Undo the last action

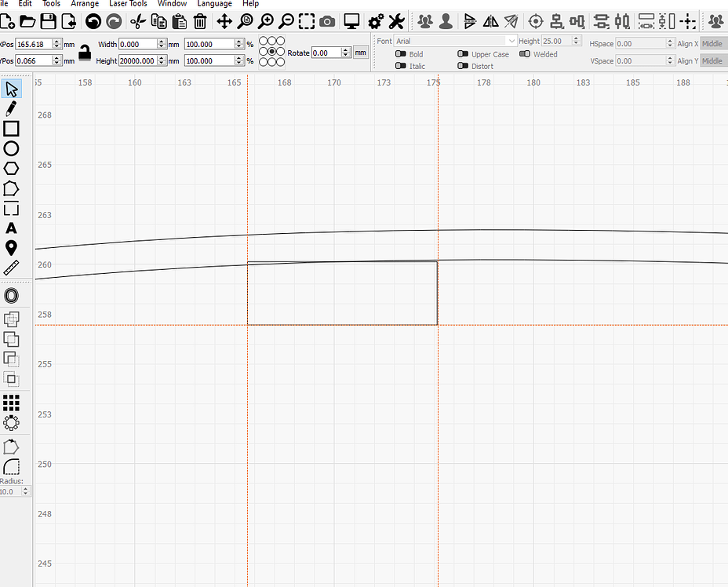point(93,21)
